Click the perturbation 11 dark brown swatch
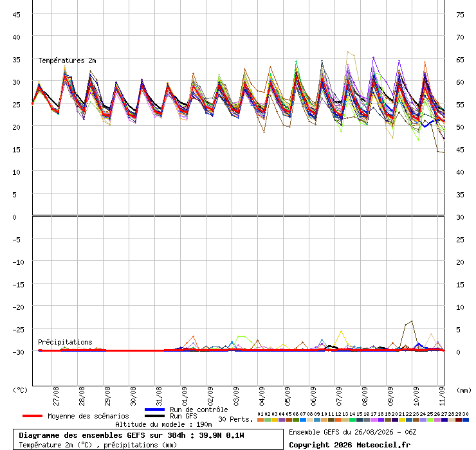Screen dimensions: 476x450 (x=331, y=420)
